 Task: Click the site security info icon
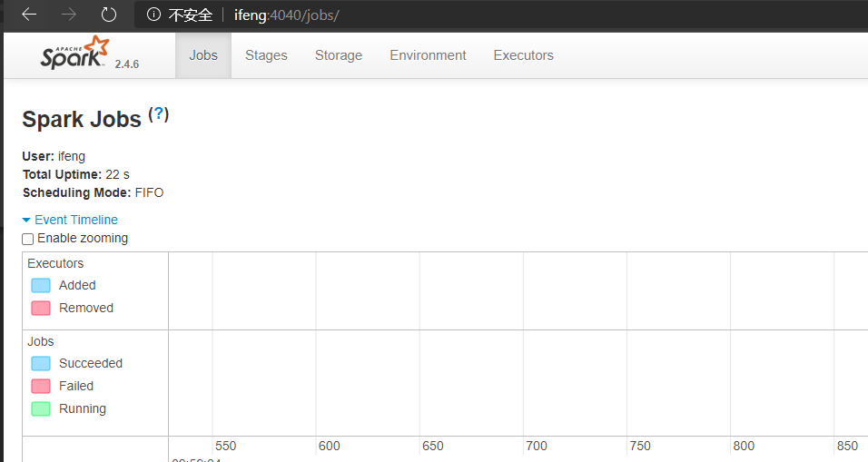[153, 15]
